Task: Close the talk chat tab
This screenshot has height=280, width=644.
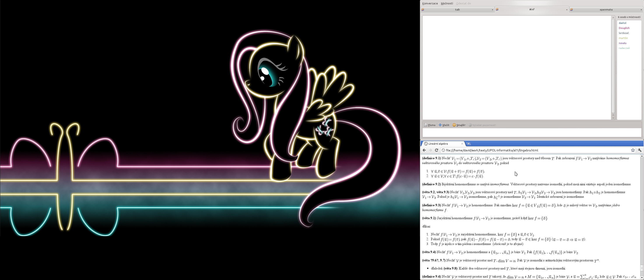Action: pyautogui.click(x=492, y=10)
